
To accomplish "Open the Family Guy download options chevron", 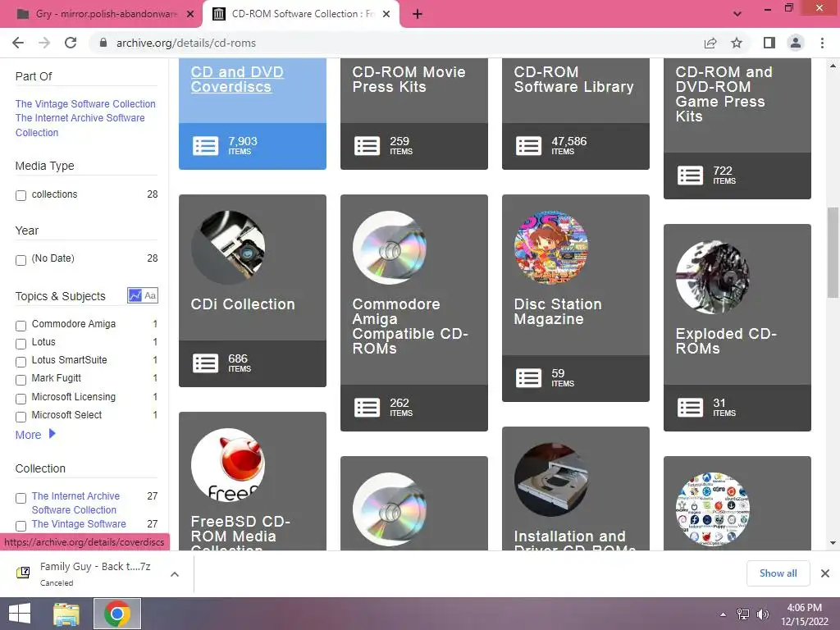I will [174, 574].
